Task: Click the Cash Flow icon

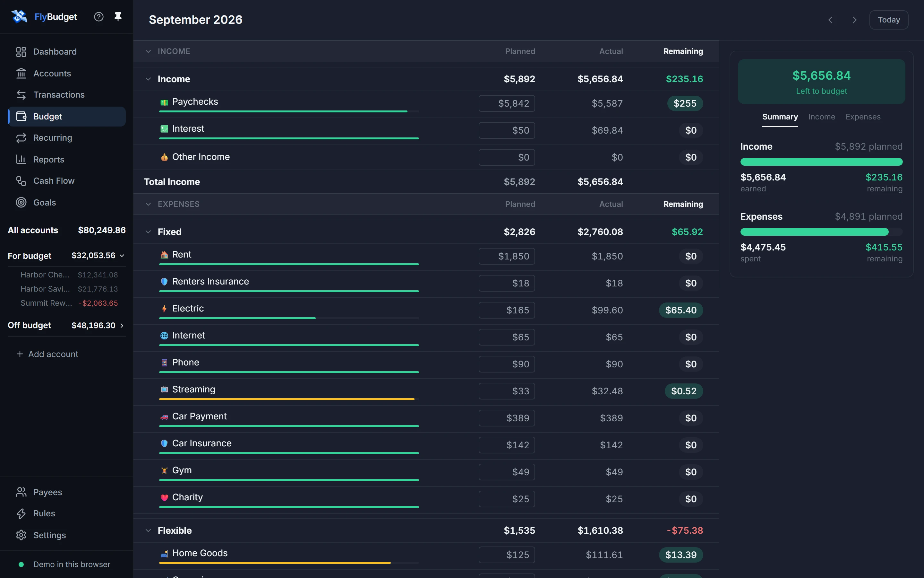Action: (x=21, y=181)
